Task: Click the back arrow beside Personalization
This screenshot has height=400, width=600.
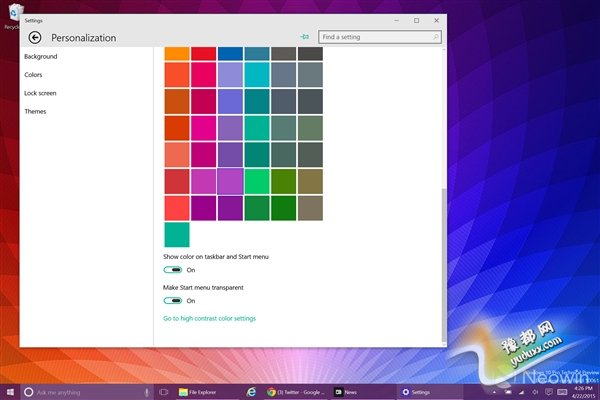Action: (35, 38)
